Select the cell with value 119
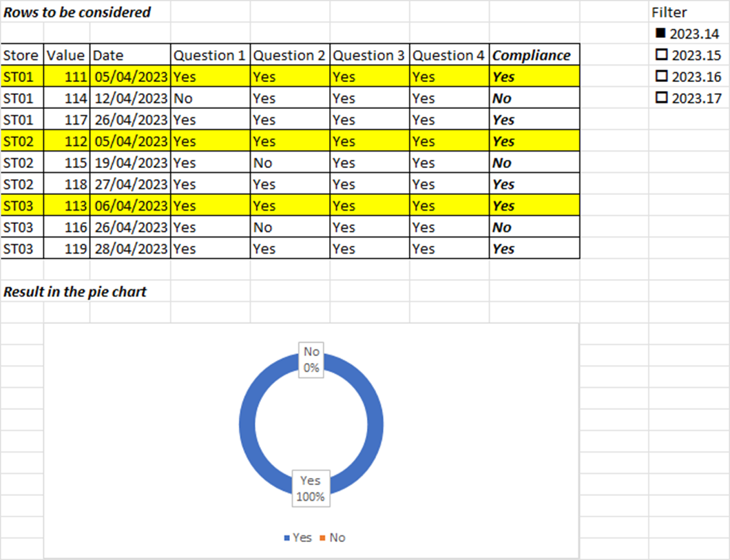The height and width of the screenshot is (560, 730). (x=67, y=248)
